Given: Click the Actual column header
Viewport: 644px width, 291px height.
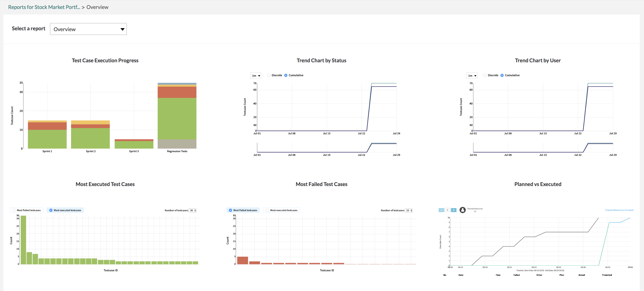Looking at the screenshot, I should 581,275.
